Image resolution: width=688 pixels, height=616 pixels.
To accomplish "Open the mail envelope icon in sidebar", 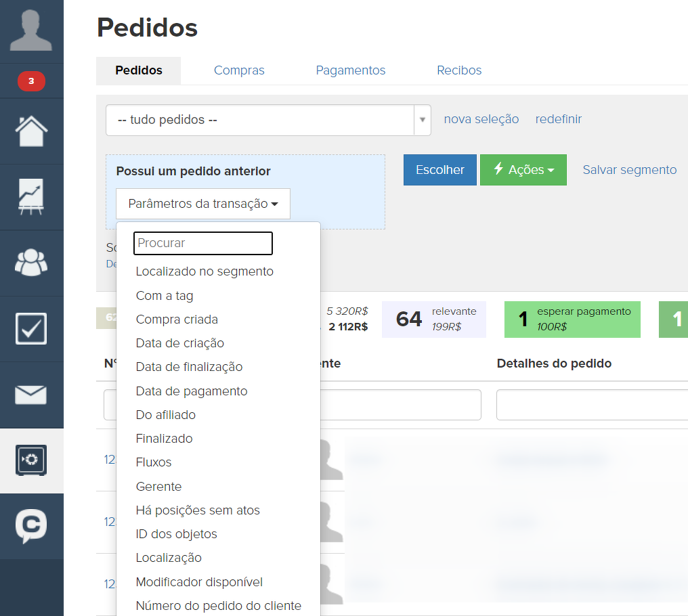I will pos(31,395).
